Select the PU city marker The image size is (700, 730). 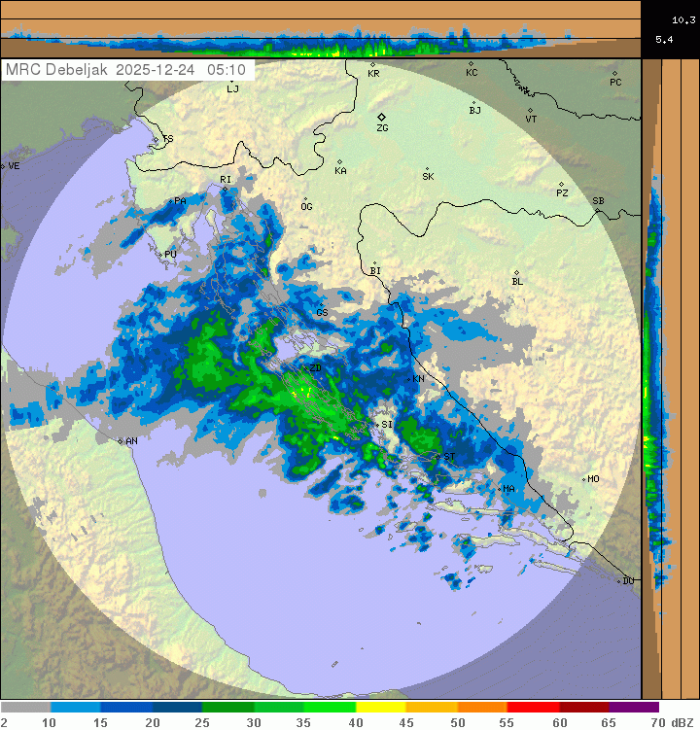[x=161, y=254]
